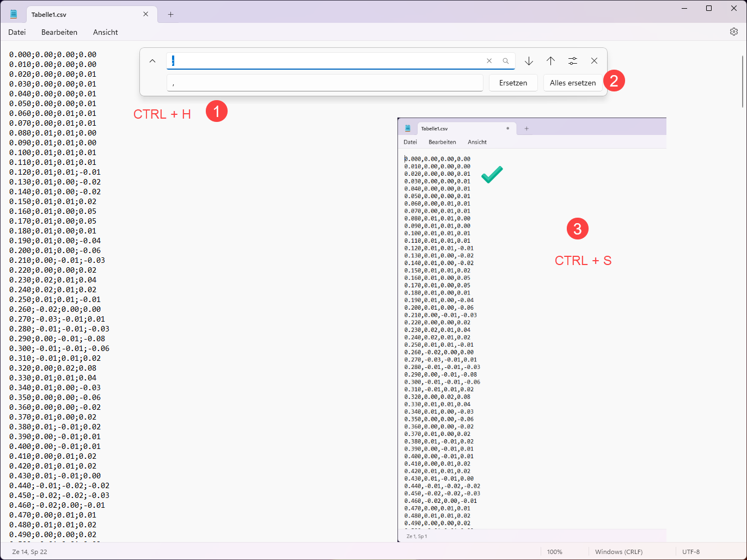Find the next match with the down arrow
Viewport: 747px width, 560px height.
tap(528, 60)
